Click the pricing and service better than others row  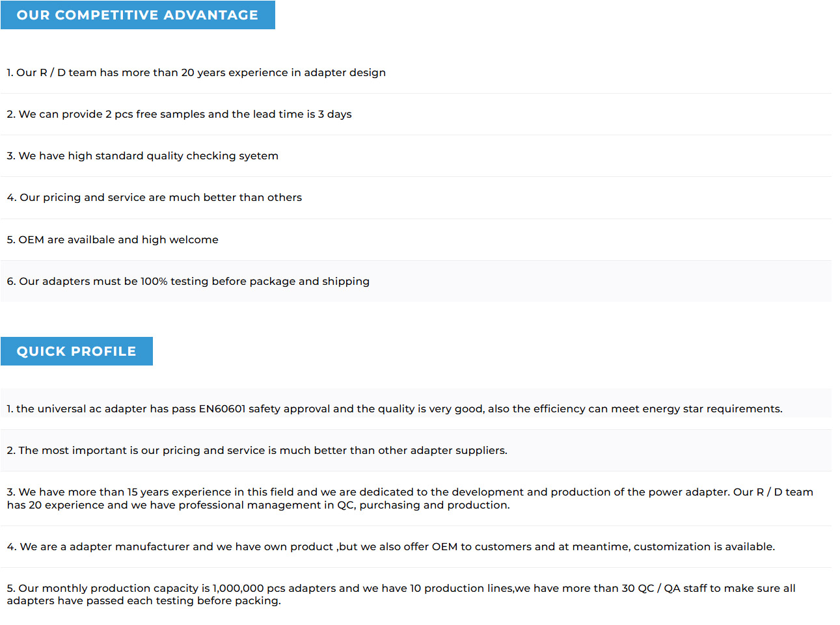click(416, 198)
